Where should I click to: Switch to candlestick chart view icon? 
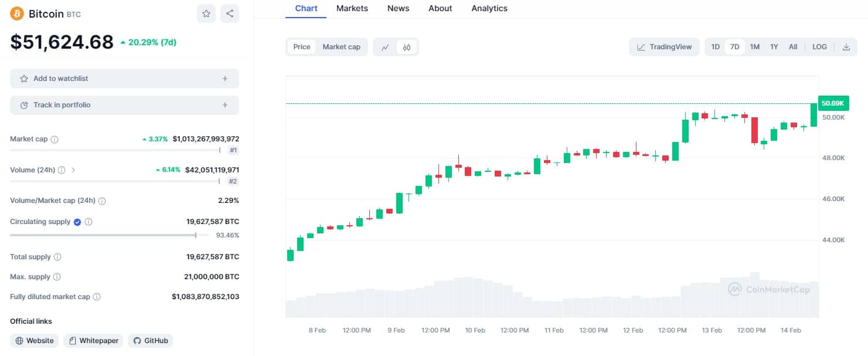(407, 47)
